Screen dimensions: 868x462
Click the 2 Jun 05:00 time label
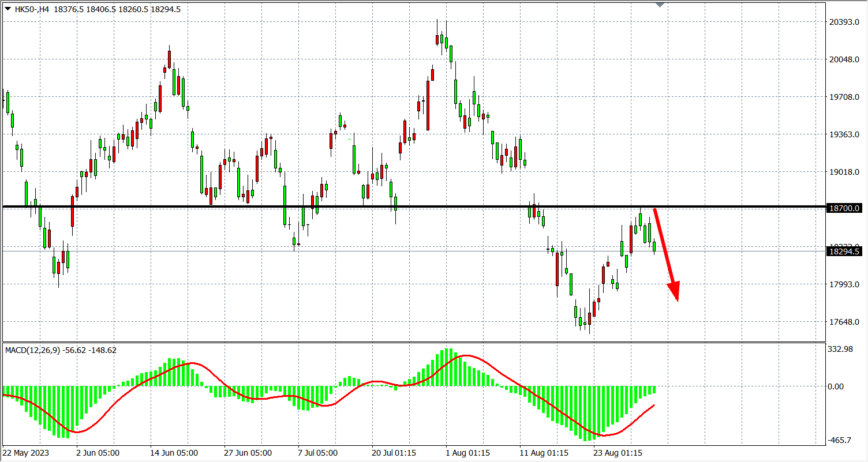(98, 453)
